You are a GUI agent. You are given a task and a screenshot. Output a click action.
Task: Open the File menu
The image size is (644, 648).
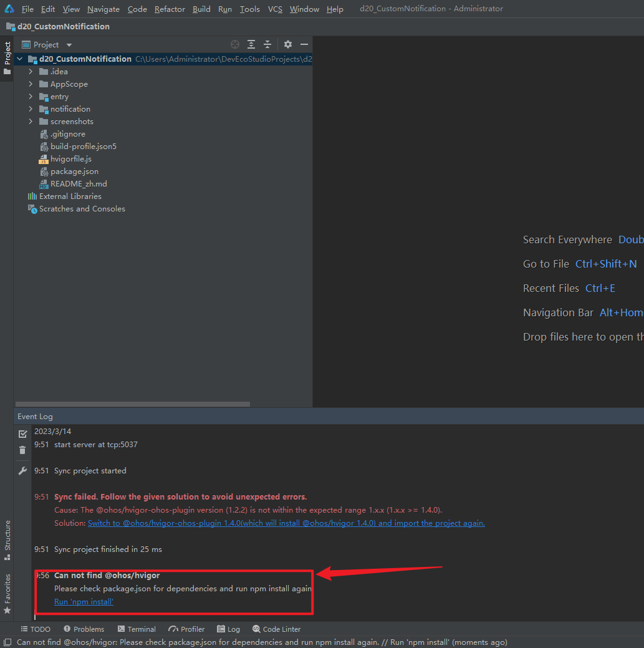(27, 9)
